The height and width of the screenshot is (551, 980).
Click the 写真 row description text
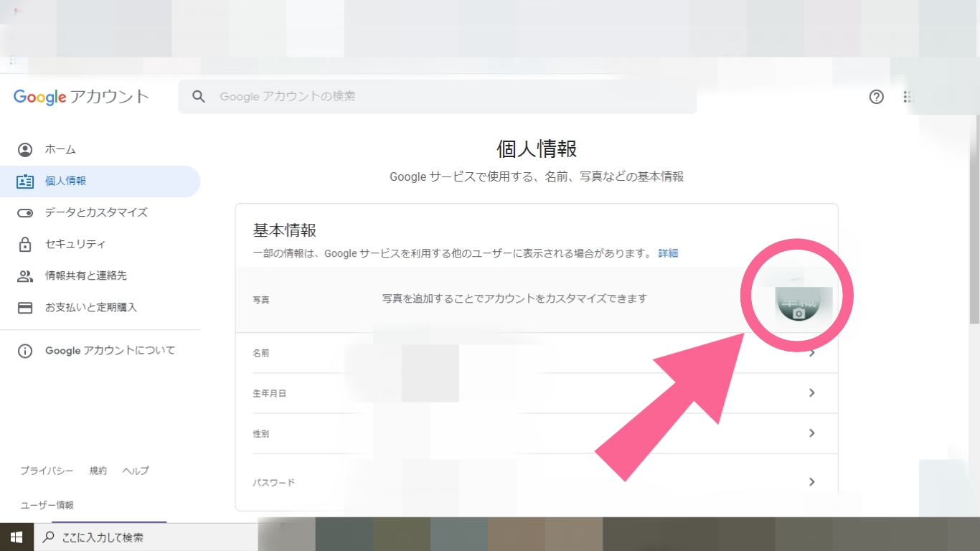(514, 298)
